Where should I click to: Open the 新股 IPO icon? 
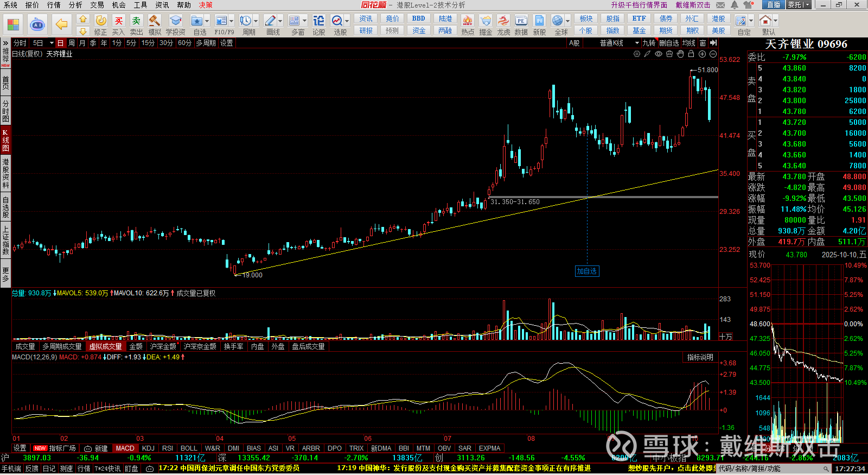539,25
